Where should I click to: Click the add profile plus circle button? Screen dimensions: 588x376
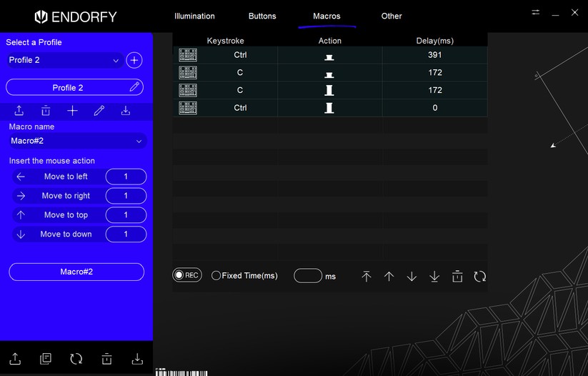[134, 61]
